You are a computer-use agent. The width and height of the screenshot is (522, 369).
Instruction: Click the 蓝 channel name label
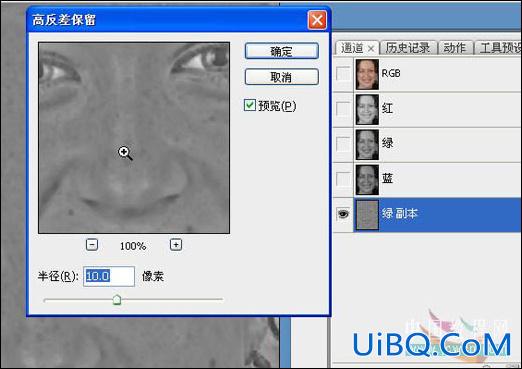tap(387, 178)
